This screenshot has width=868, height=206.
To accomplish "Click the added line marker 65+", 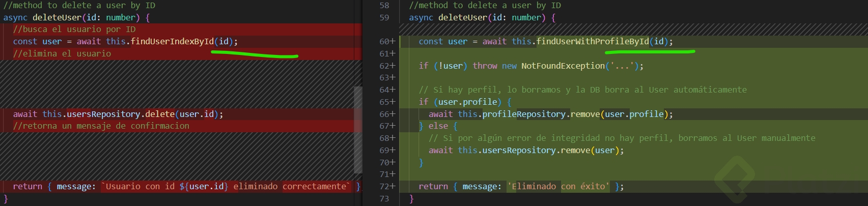I will point(387,102).
